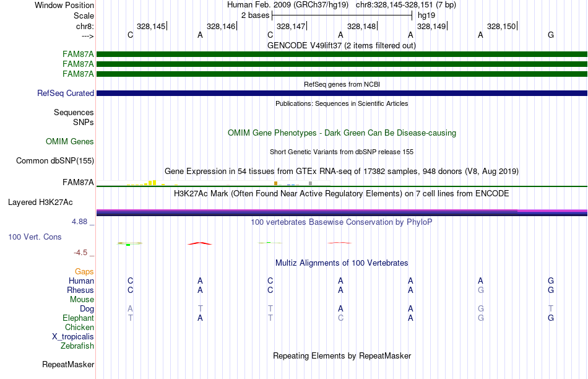Click the Sequences track label
This screenshot has height=379, width=588.
pos(74,112)
